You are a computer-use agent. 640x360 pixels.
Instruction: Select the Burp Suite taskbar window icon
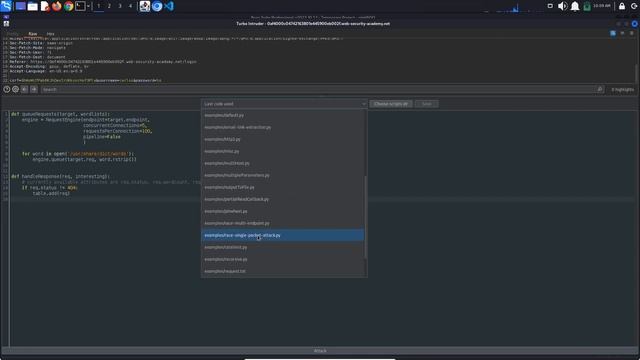pos(144,6)
